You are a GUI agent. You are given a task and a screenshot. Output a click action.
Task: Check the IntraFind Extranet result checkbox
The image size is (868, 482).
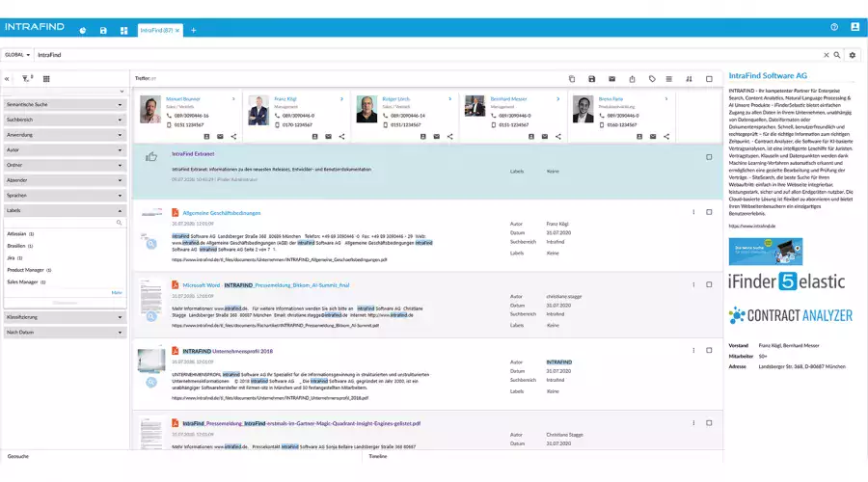point(709,157)
